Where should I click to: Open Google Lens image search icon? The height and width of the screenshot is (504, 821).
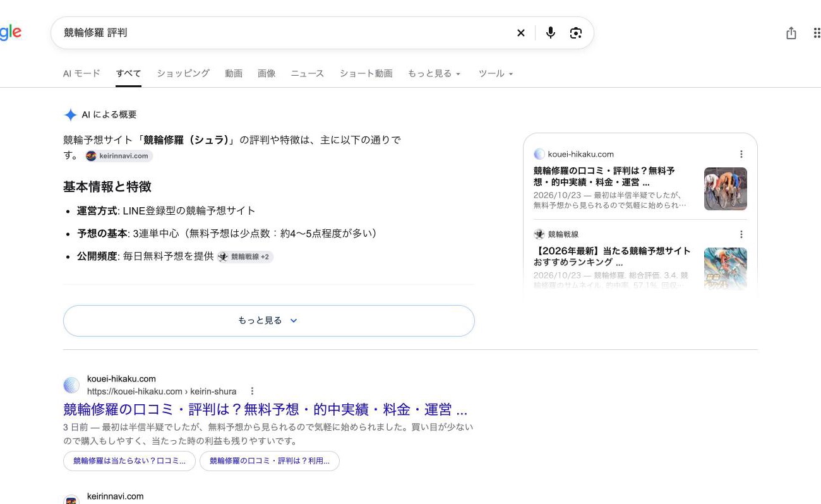[576, 33]
